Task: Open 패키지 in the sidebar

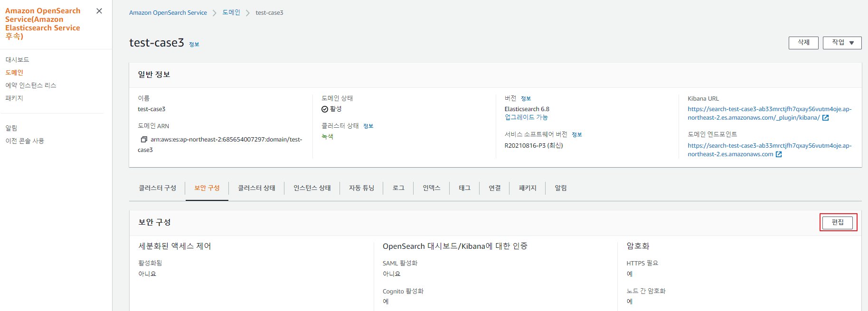Action: [x=14, y=98]
